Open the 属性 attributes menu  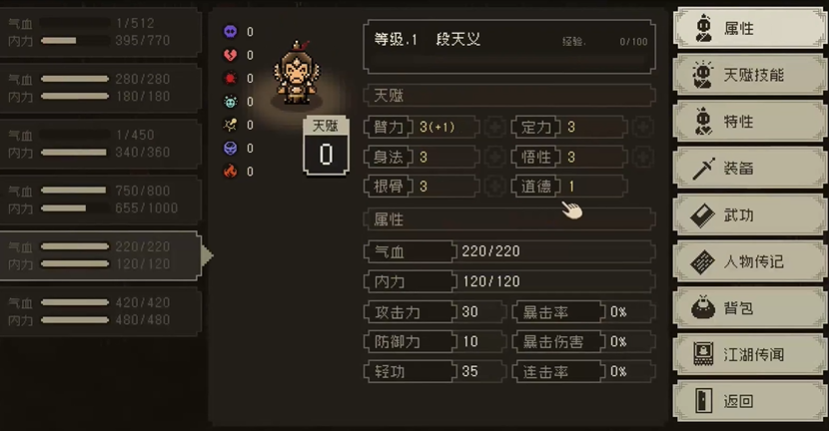point(750,28)
